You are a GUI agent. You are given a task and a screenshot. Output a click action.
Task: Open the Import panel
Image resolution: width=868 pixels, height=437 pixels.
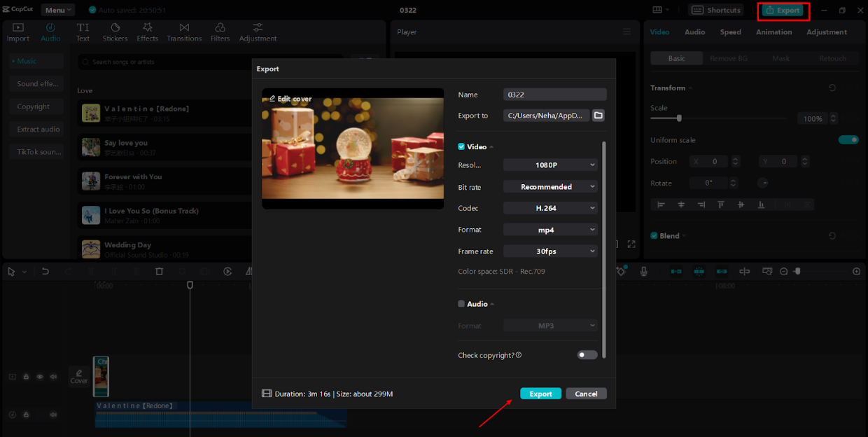coord(18,32)
